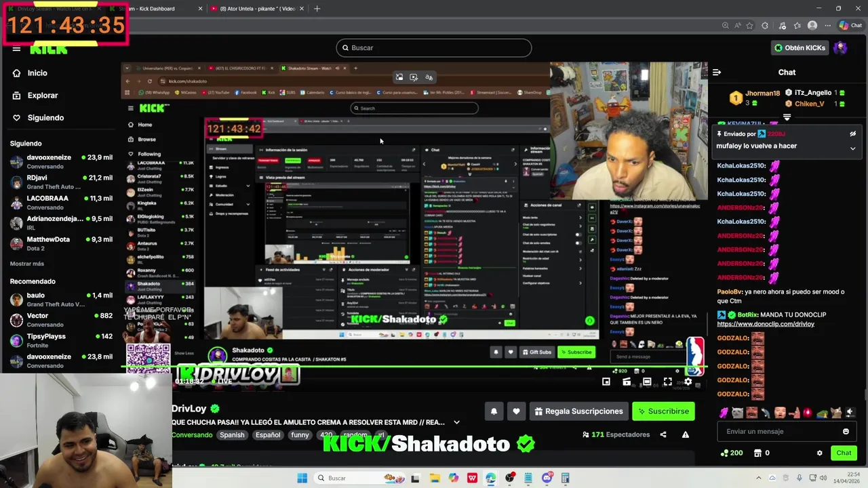Click the green Suscribirse button
The image size is (868, 488).
pos(663,411)
